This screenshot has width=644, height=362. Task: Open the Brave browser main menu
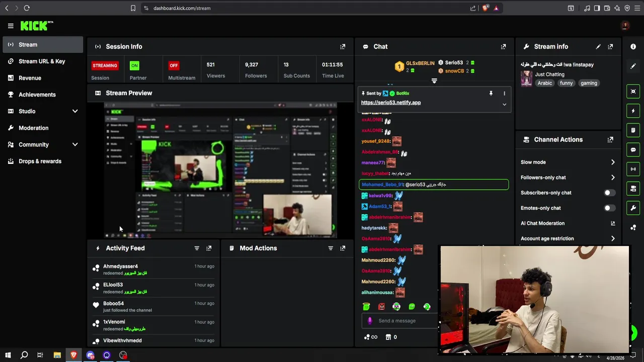(x=637, y=8)
